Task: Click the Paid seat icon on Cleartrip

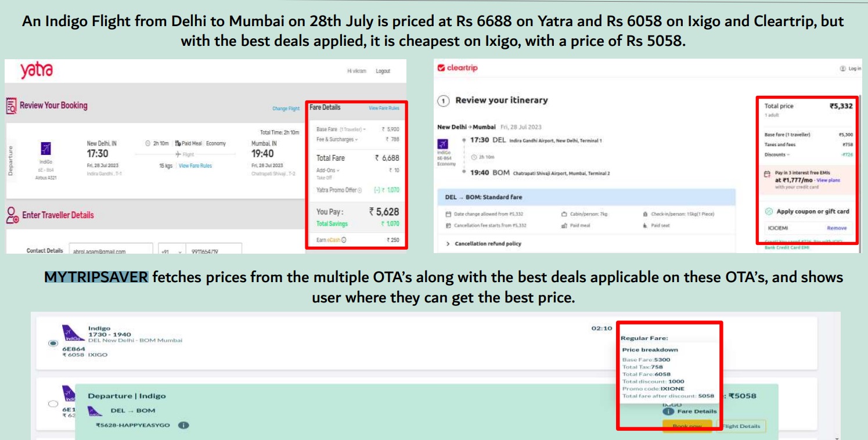Action: click(645, 225)
